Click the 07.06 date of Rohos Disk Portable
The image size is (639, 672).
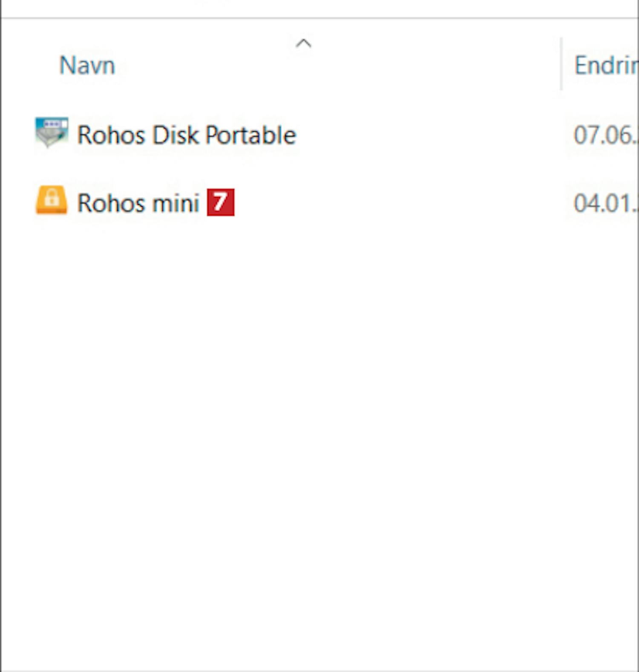tap(606, 135)
